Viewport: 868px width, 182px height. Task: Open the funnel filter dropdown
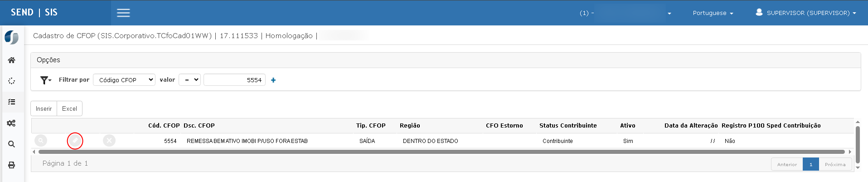(x=46, y=80)
